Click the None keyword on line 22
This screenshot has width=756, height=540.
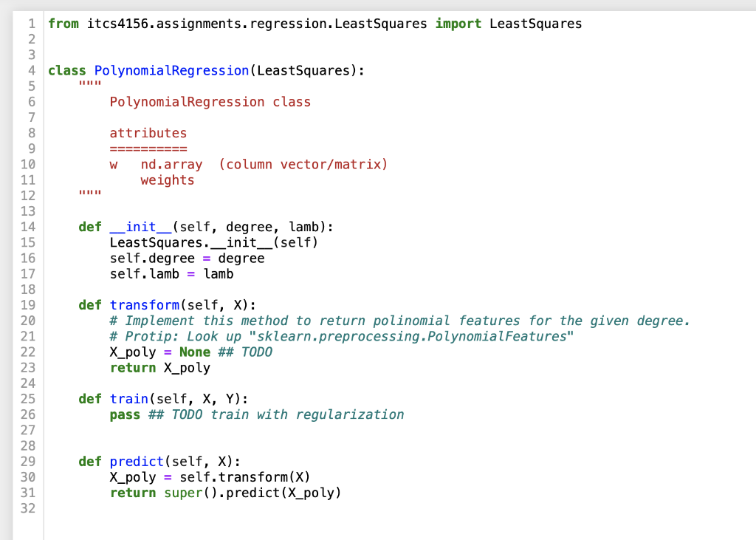[x=194, y=352]
